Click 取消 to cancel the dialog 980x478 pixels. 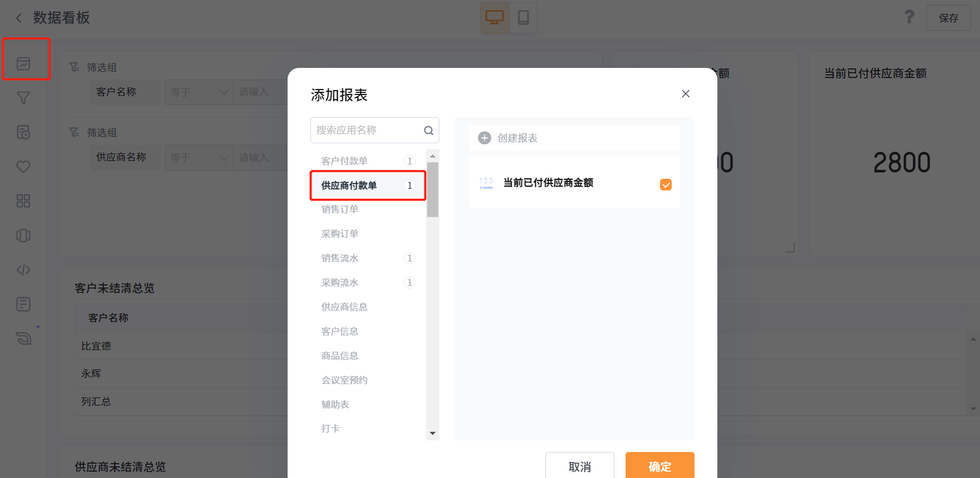click(x=579, y=466)
